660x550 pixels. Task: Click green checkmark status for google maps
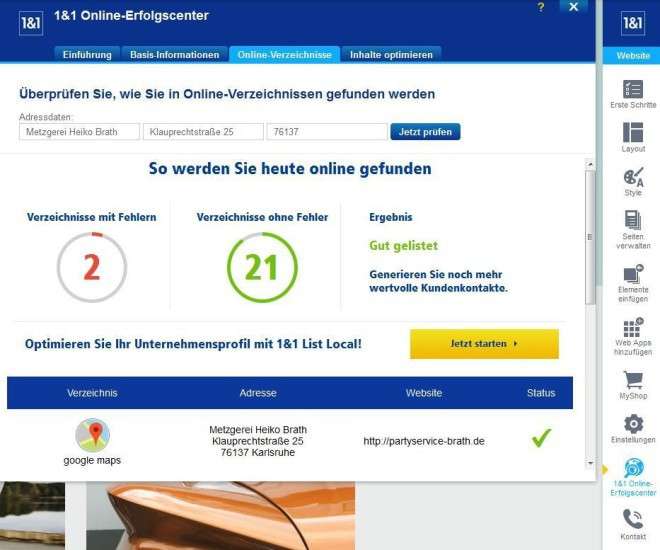coord(541,438)
